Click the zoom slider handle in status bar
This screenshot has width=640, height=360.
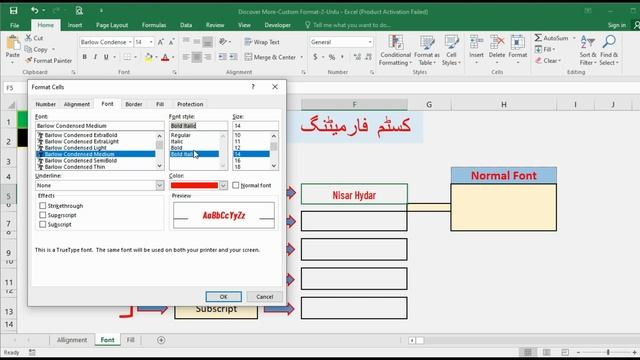(608, 352)
